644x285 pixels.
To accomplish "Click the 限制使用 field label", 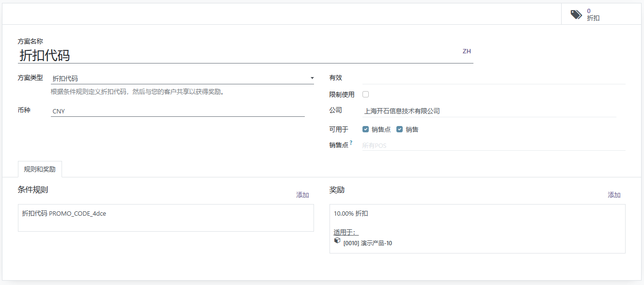I will [x=342, y=95].
